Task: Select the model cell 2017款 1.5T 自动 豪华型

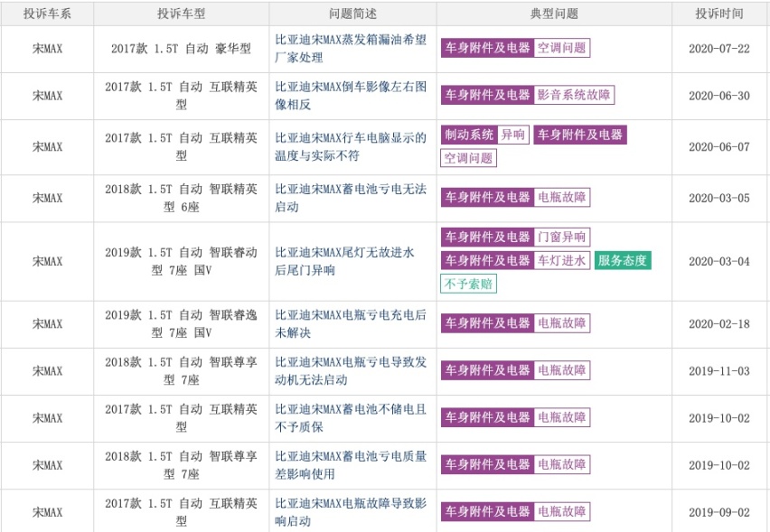Action: point(182,49)
